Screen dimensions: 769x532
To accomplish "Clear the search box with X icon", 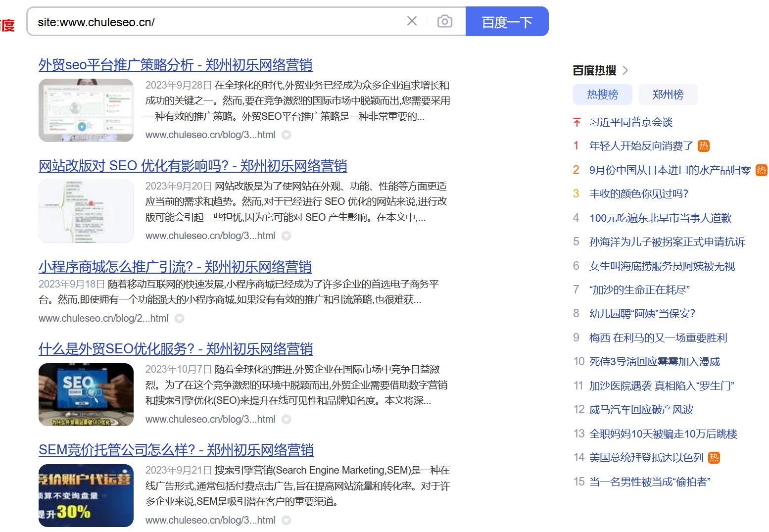I will pos(412,21).
